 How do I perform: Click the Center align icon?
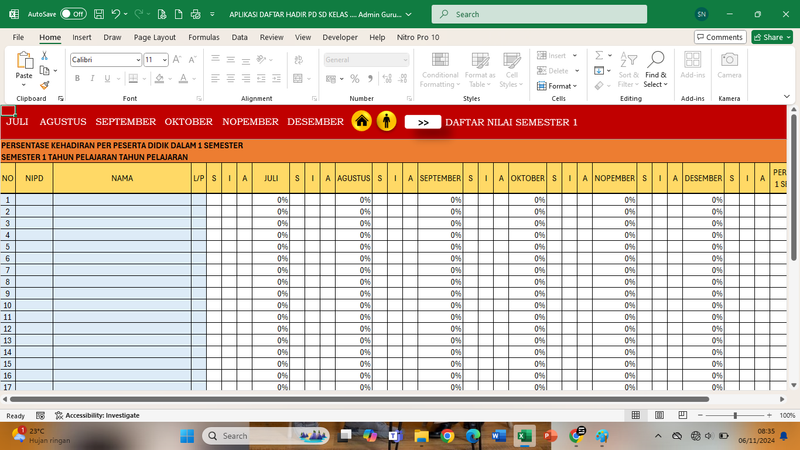(231, 79)
